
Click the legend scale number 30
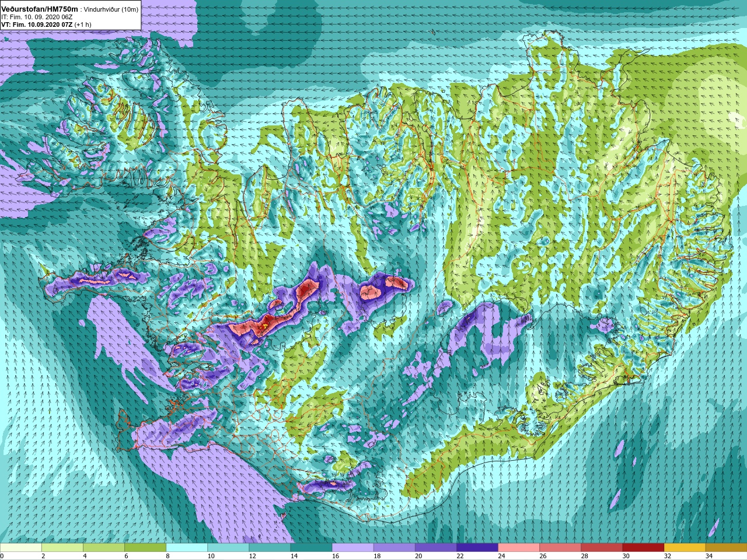(626, 556)
